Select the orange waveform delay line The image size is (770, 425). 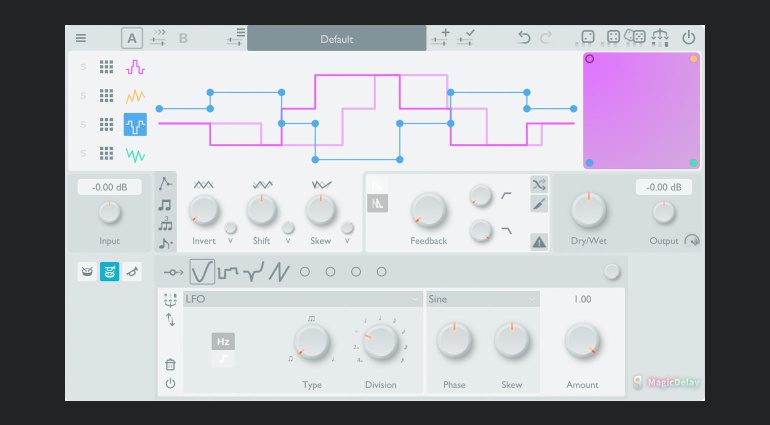135,97
